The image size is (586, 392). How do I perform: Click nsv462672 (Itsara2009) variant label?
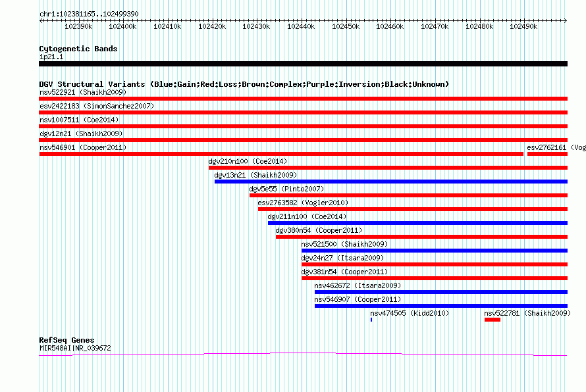click(358, 285)
